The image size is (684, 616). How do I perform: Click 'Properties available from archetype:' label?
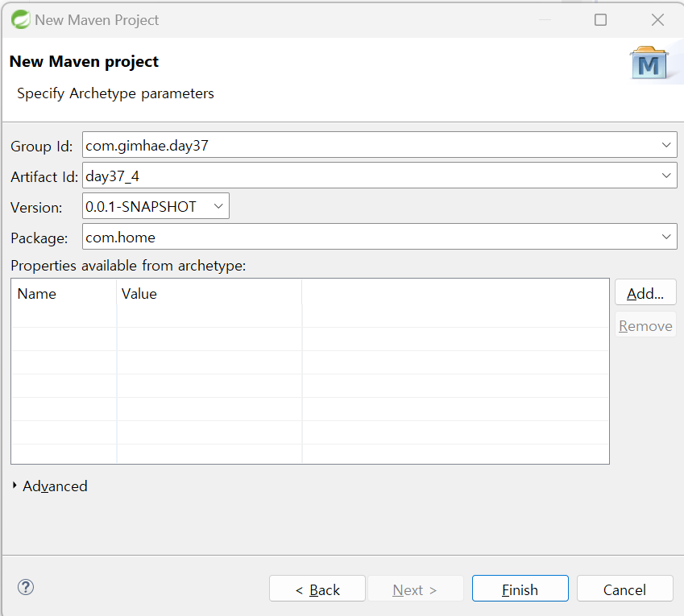tap(128, 266)
